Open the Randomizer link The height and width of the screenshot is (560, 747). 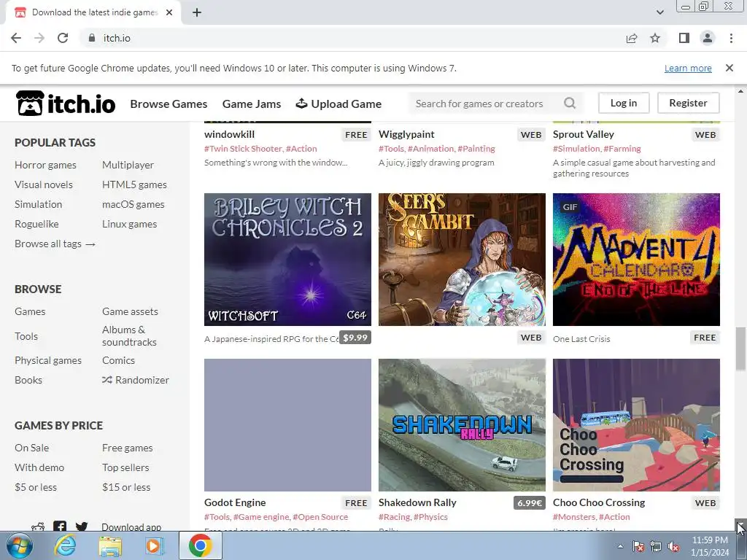136,380
